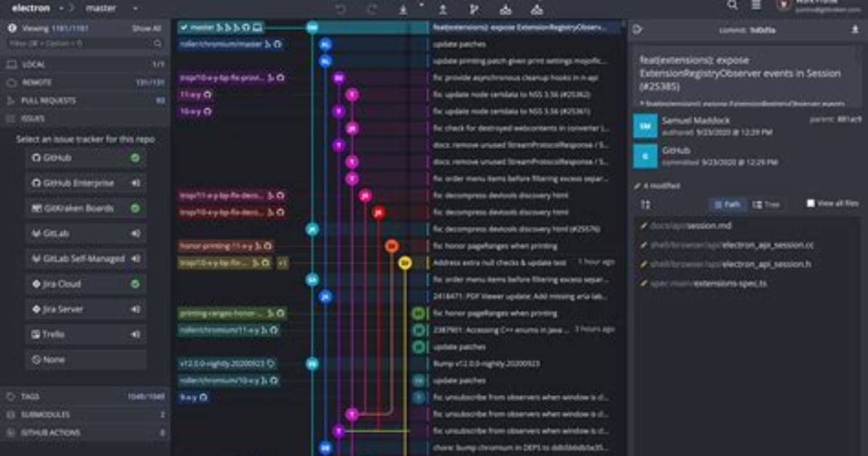Image resolution: width=868 pixels, height=456 pixels.
Task: Expand the TAGS section
Action: click(x=85, y=396)
